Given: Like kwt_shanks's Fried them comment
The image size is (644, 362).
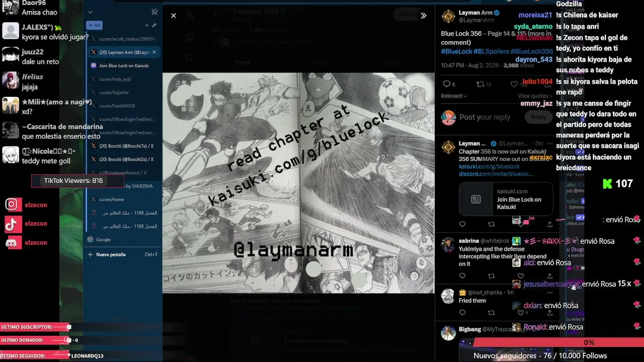Looking at the screenshot, I should coord(521,313).
